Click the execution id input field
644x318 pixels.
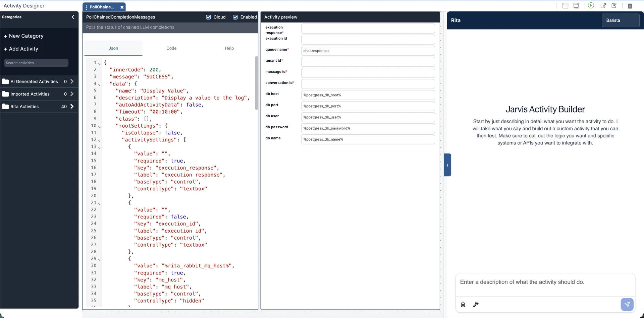click(x=368, y=40)
